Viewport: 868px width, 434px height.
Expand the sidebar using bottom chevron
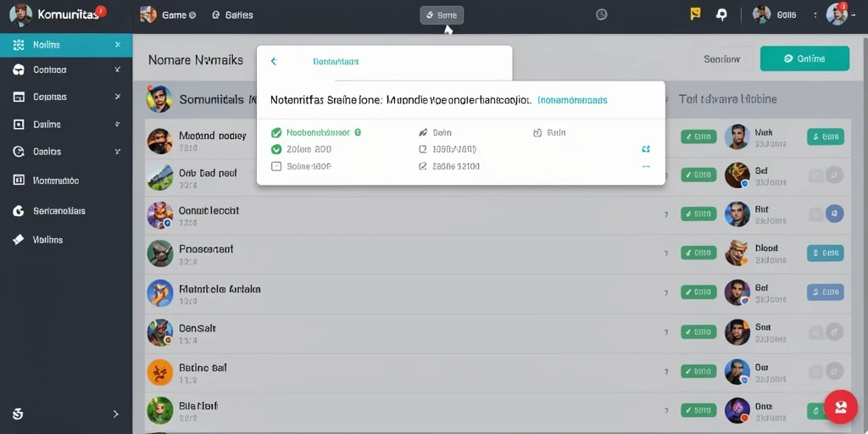pos(115,414)
